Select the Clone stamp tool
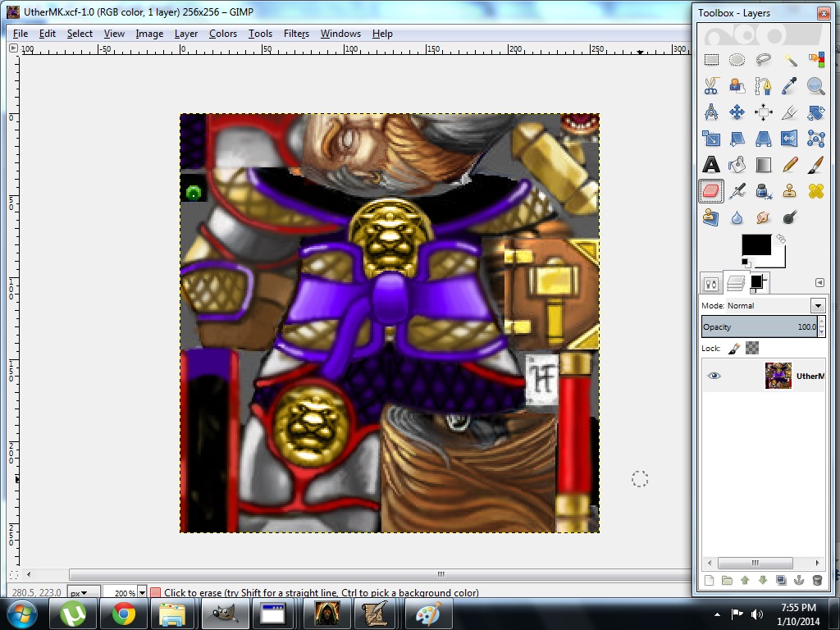The width and height of the screenshot is (840, 630). tap(790, 190)
